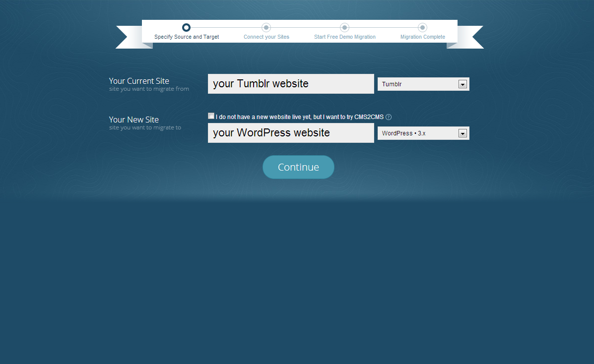Click the 'I do not have a new website' label
Screen dimensions: 594x364
pos(300,117)
